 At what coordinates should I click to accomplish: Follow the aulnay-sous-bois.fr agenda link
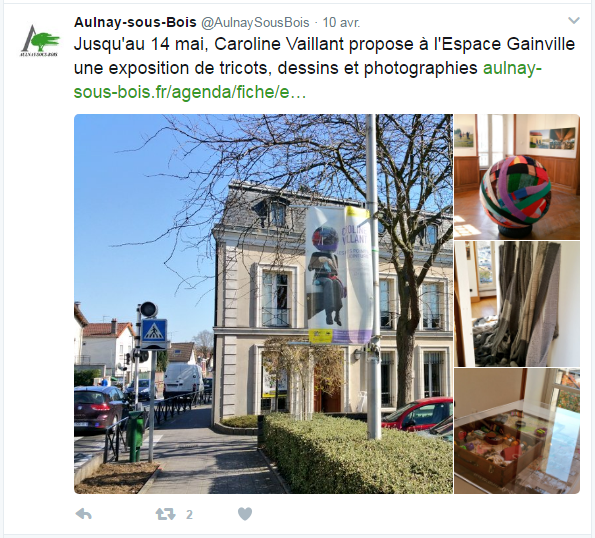[x=307, y=80]
